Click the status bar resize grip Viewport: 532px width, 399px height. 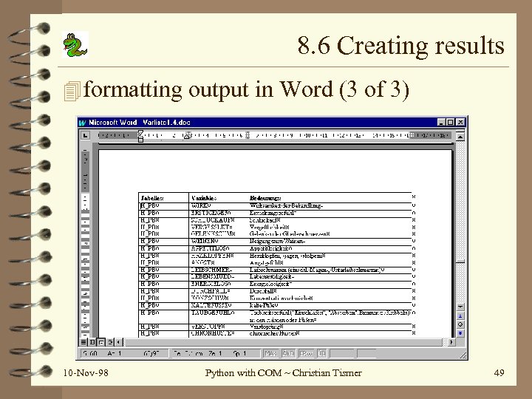point(463,355)
